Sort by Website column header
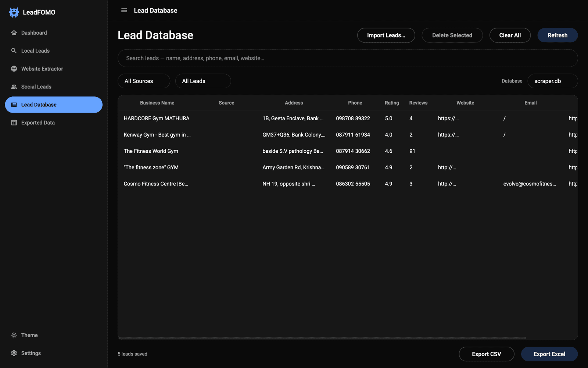 point(465,103)
